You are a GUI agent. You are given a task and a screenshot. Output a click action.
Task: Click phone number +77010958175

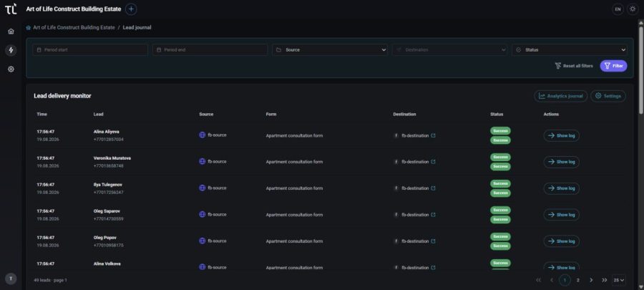109,245
